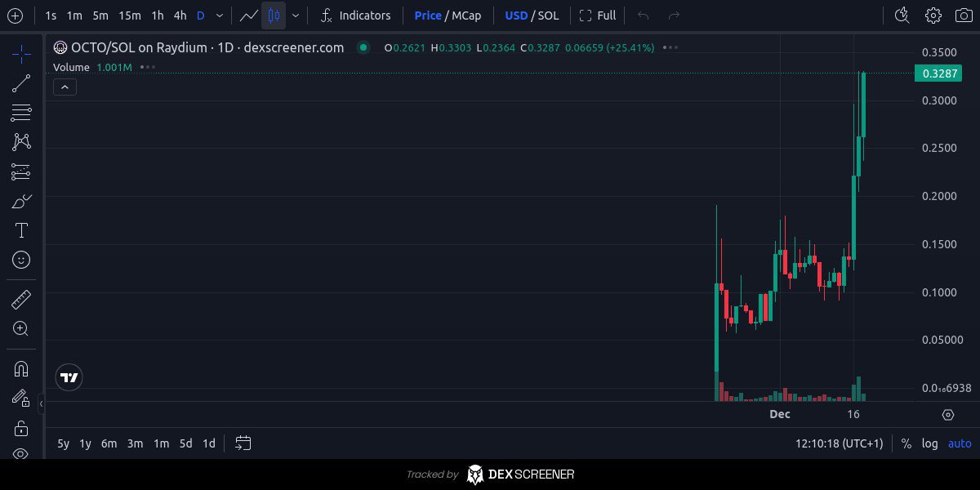Screen dimensions: 980x490
Task: Open the Fibonacci retracement tool
Action: click(21, 113)
